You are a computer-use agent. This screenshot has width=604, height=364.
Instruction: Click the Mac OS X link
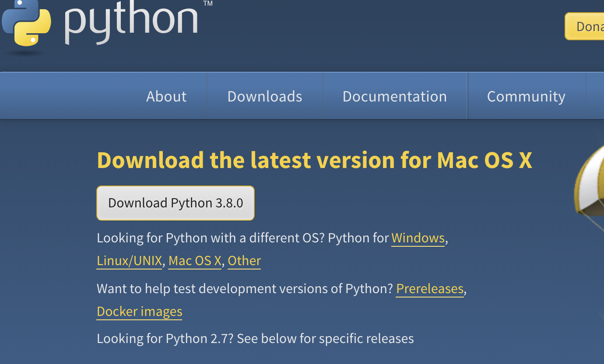pos(195,261)
